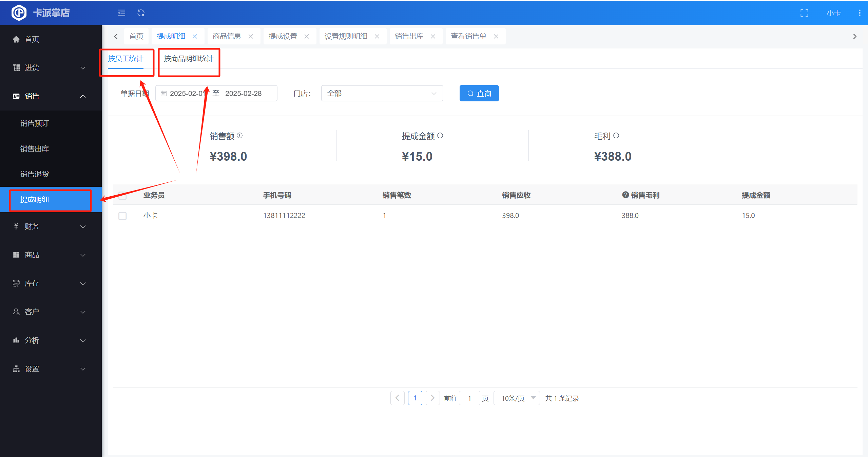
Task: Open the vertical three-dot more menu
Action: point(859,13)
